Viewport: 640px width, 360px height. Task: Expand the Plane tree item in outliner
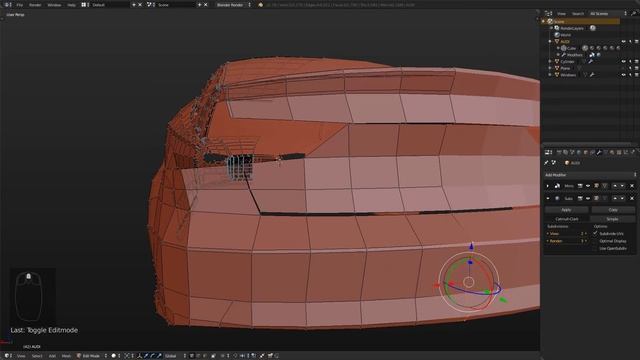pyautogui.click(x=550, y=68)
